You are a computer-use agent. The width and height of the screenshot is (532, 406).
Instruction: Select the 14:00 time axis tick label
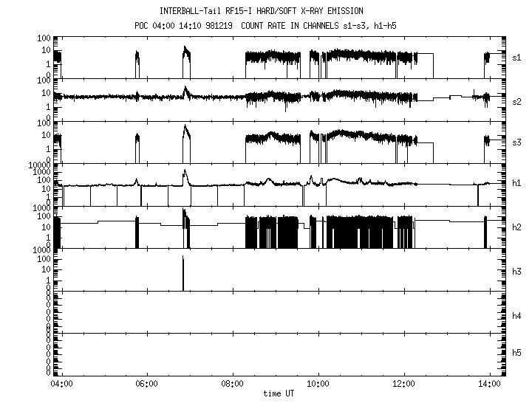489,385
